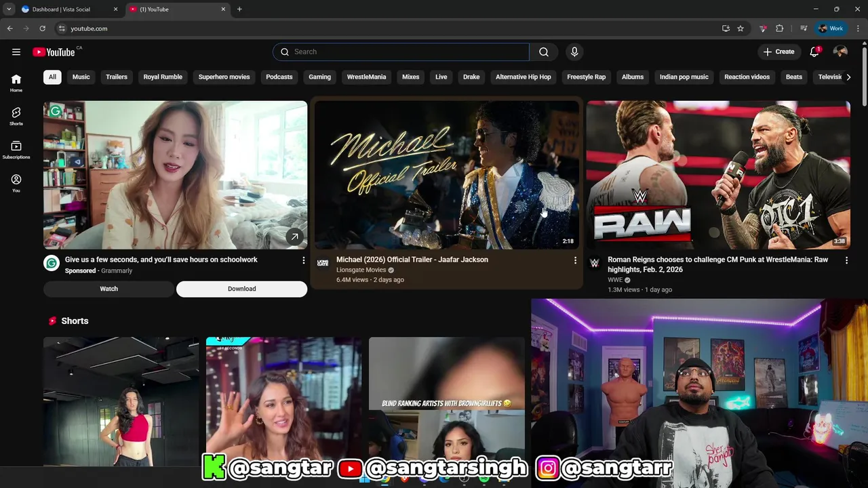Select the Alternative Hip Hop chip

524,77
